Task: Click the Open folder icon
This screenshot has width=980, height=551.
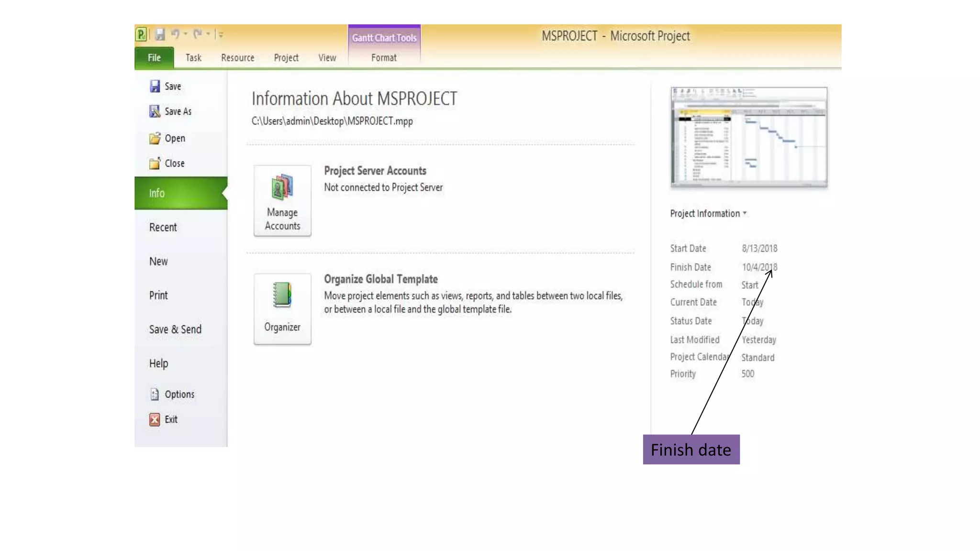Action: pos(155,139)
